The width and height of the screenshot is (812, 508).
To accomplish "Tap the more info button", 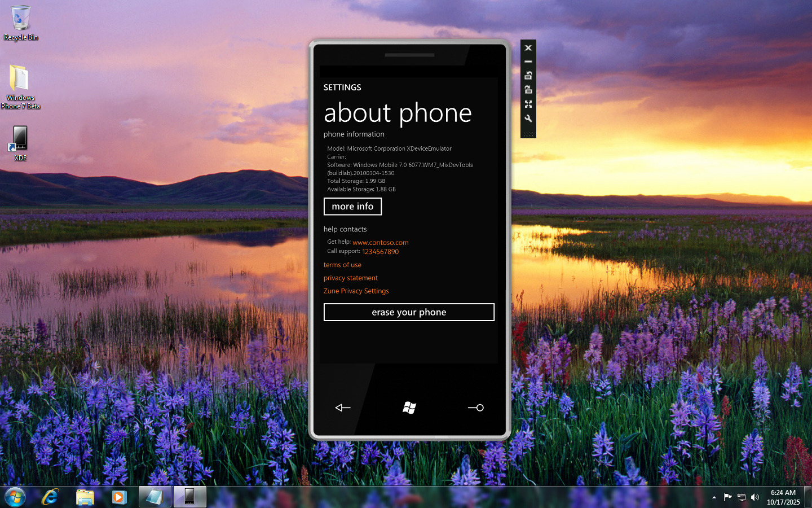I will [x=352, y=207].
